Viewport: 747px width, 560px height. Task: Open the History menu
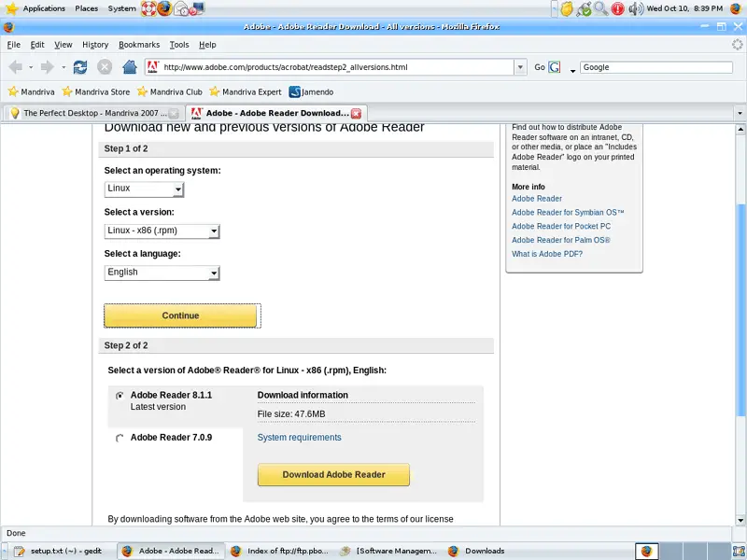coord(95,45)
